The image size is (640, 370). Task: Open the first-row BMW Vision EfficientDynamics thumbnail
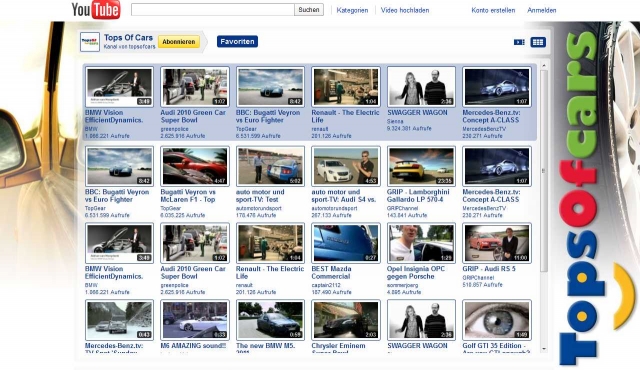(119, 87)
